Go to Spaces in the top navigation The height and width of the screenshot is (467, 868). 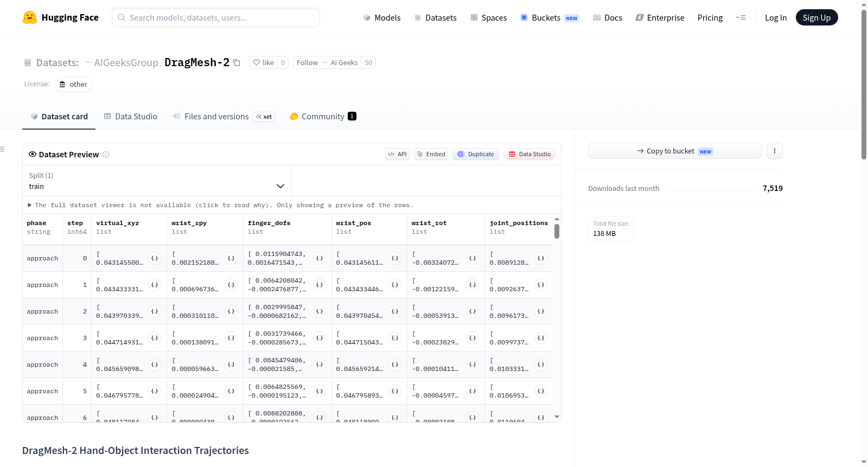488,17
